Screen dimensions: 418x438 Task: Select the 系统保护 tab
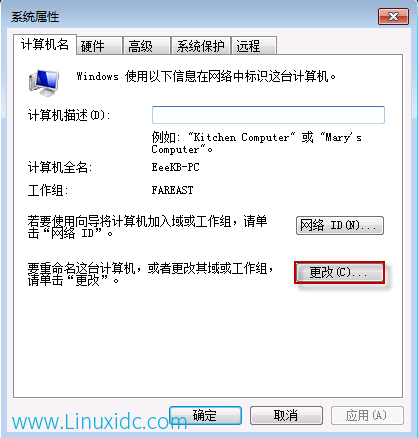[x=201, y=46]
